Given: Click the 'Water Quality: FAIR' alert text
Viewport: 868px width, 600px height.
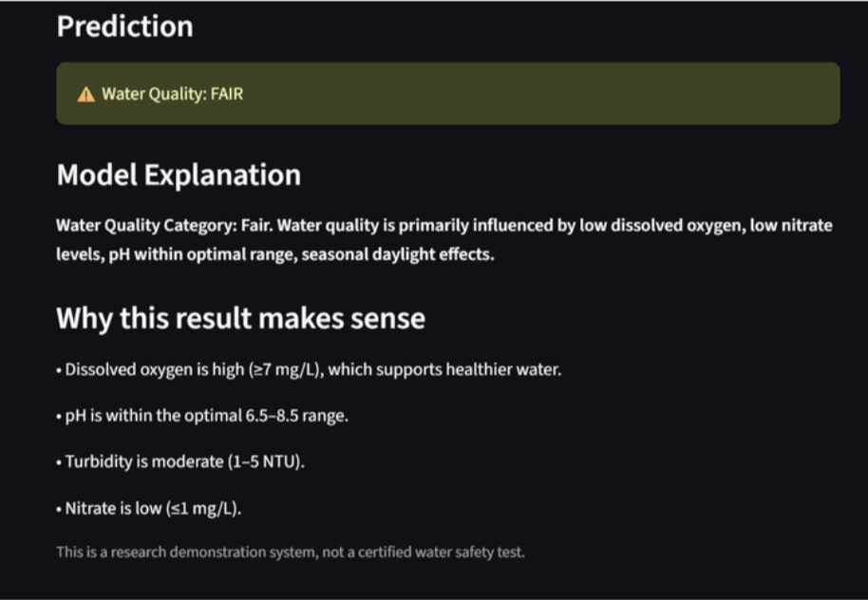Looking at the screenshot, I should tap(172, 94).
